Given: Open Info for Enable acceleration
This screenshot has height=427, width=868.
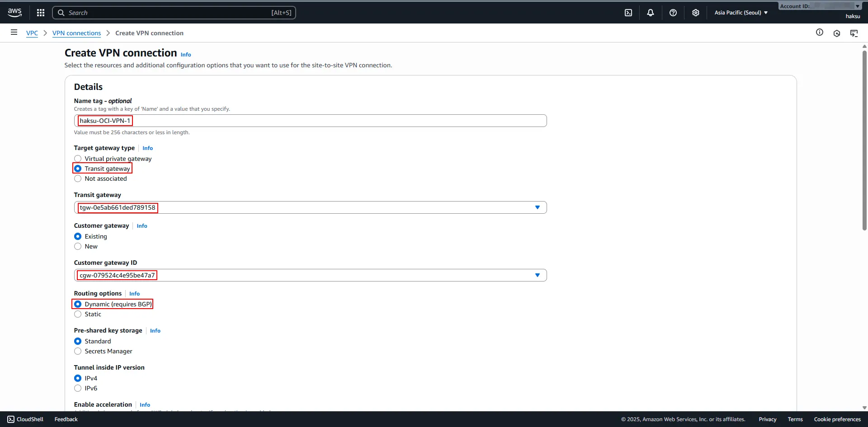Looking at the screenshot, I should 145,405.
